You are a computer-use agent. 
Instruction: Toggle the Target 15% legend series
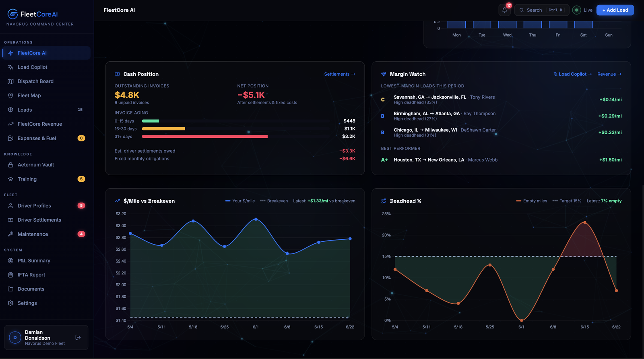[567, 201]
